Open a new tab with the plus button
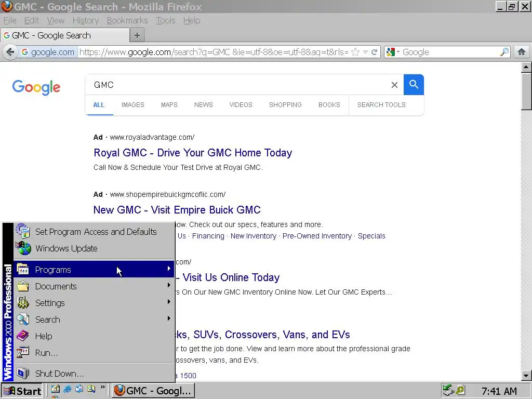The height and width of the screenshot is (399, 532). click(x=137, y=35)
